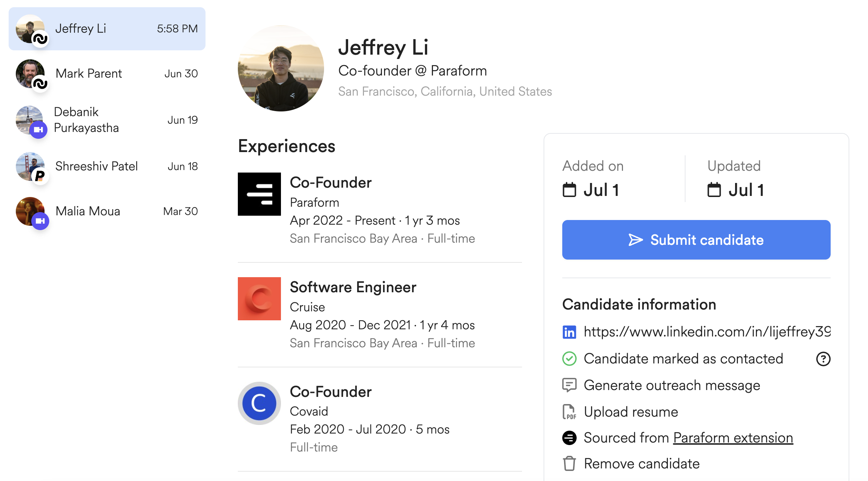
Task: Click the PDF upload resume icon
Action: pyautogui.click(x=569, y=412)
